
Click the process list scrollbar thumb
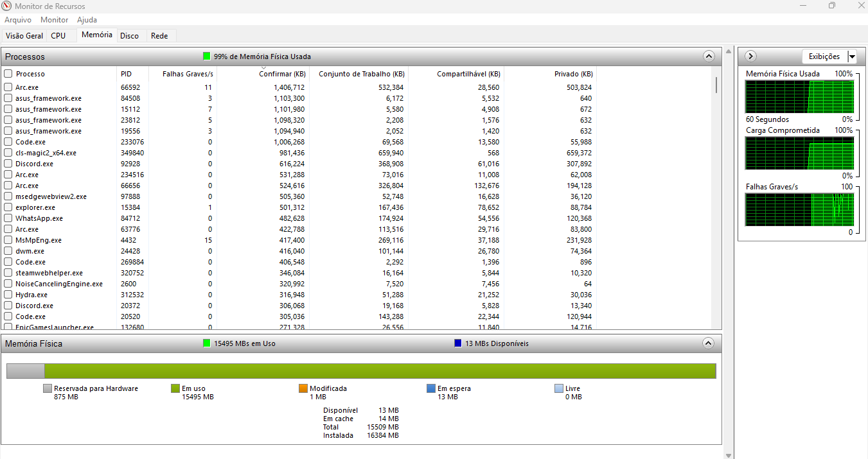(717, 85)
